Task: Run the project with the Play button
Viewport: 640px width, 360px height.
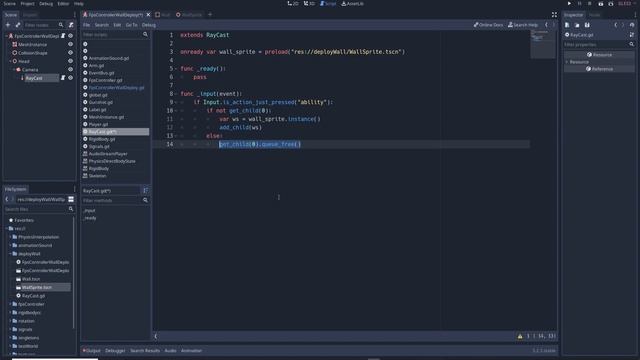Action: tap(569, 4)
